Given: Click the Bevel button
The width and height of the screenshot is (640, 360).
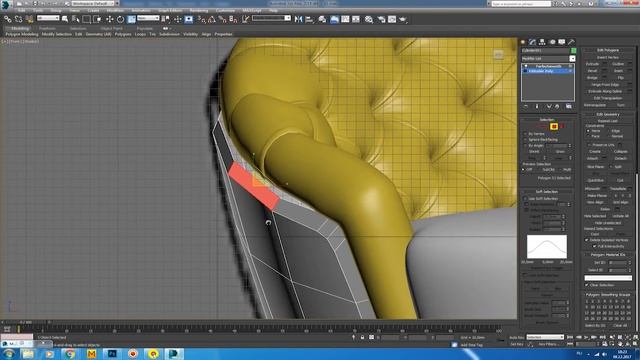Looking at the screenshot, I should (x=593, y=71).
